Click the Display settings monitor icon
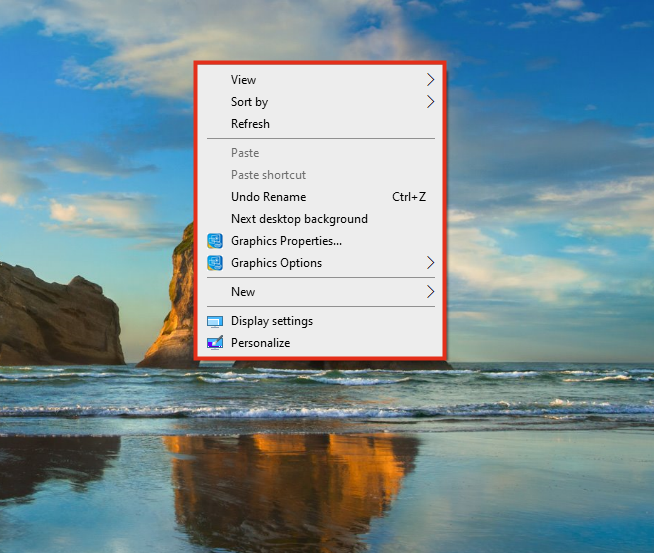 [x=215, y=322]
